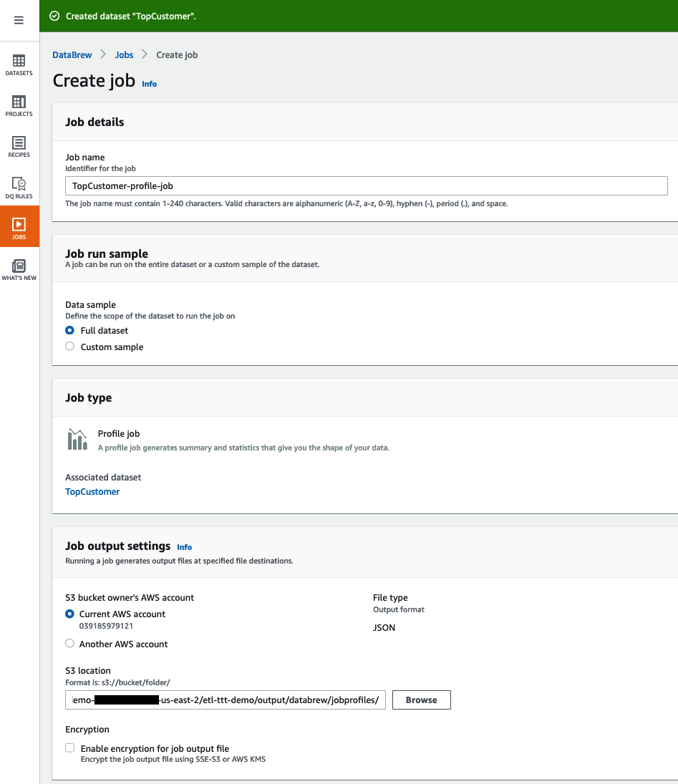Open What's New sidebar item
This screenshot has height=784, width=678.
click(x=19, y=270)
